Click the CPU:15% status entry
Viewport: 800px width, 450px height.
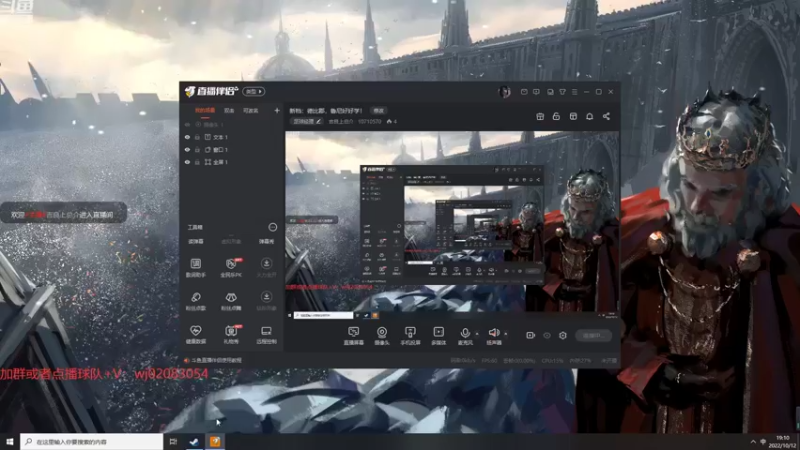point(553,361)
